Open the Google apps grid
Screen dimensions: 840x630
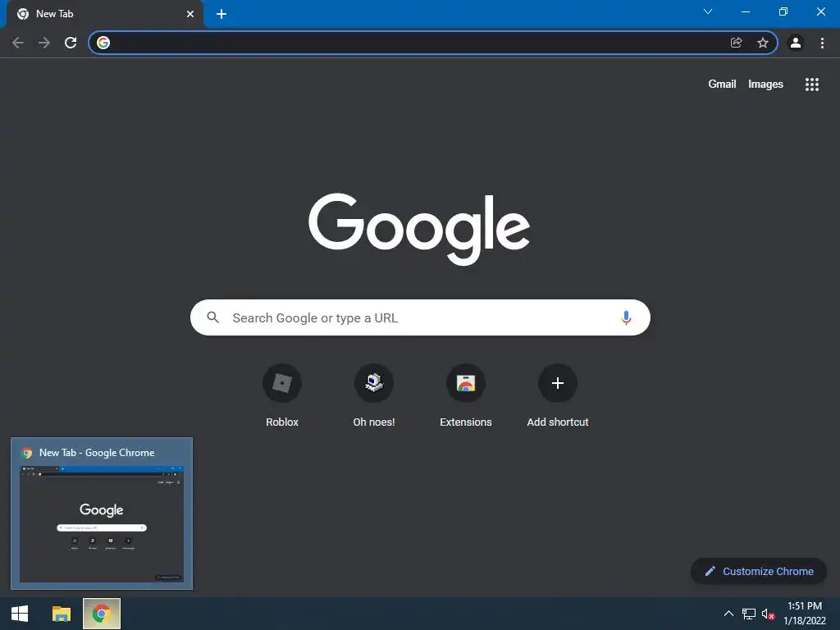(x=812, y=84)
